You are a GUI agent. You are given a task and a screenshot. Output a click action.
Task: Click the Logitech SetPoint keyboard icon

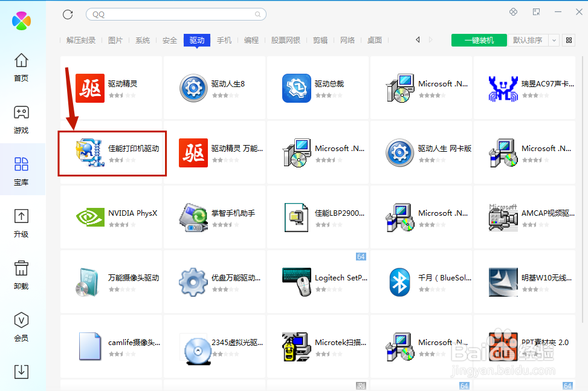297,282
